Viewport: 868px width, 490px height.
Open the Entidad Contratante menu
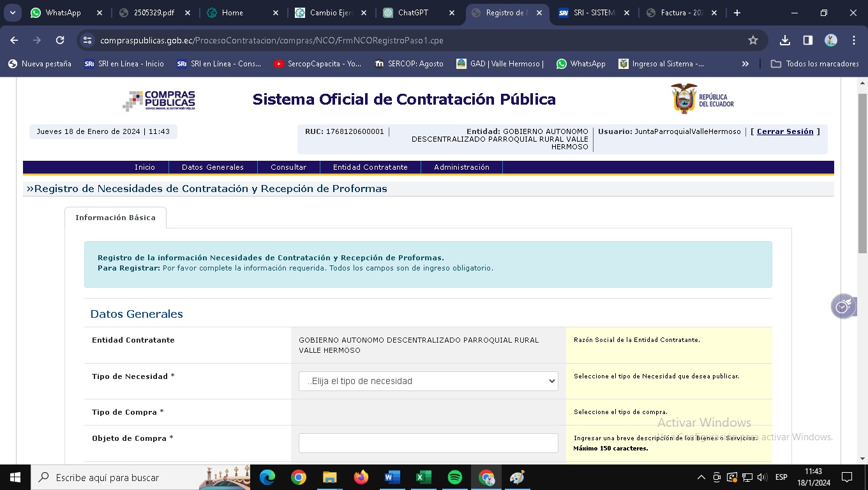[370, 167]
